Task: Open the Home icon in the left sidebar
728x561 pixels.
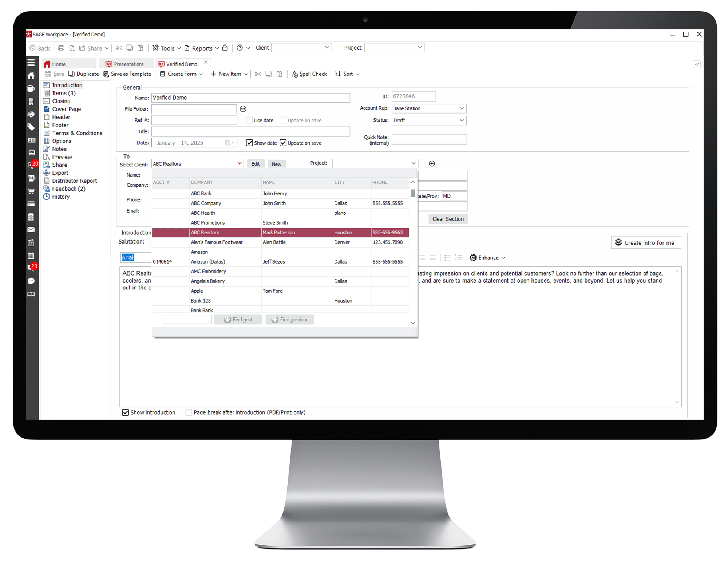Action: (x=31, y=76)
